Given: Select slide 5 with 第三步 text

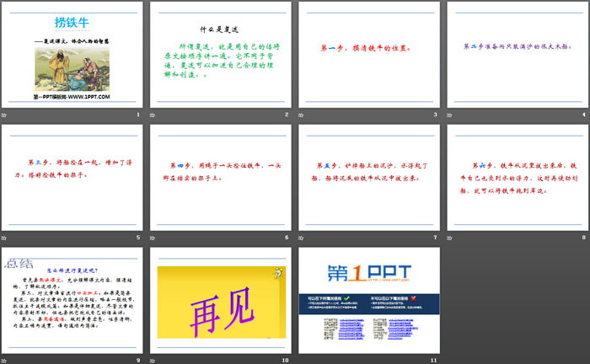Looking at the screenshot, I should pyautogui.click(x=72, y=178).
